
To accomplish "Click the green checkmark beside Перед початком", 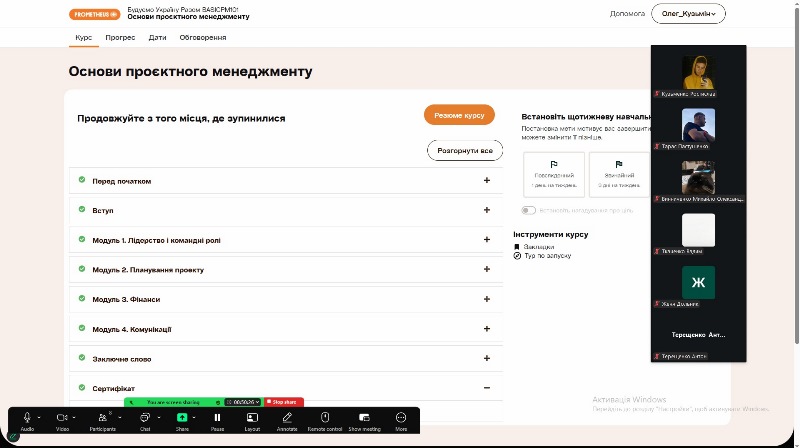I will (x=82, y=180).
